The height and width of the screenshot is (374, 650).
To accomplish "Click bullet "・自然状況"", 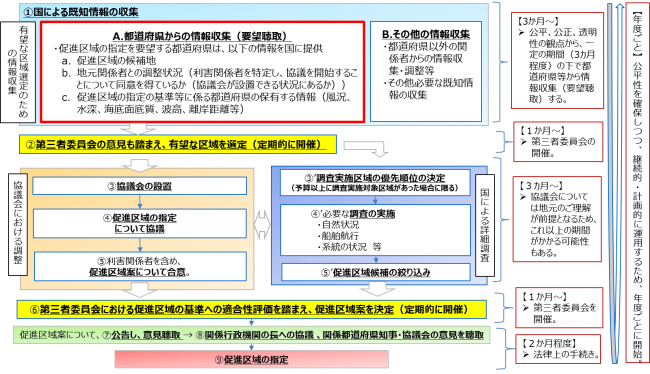I will [x=338, y=225].
